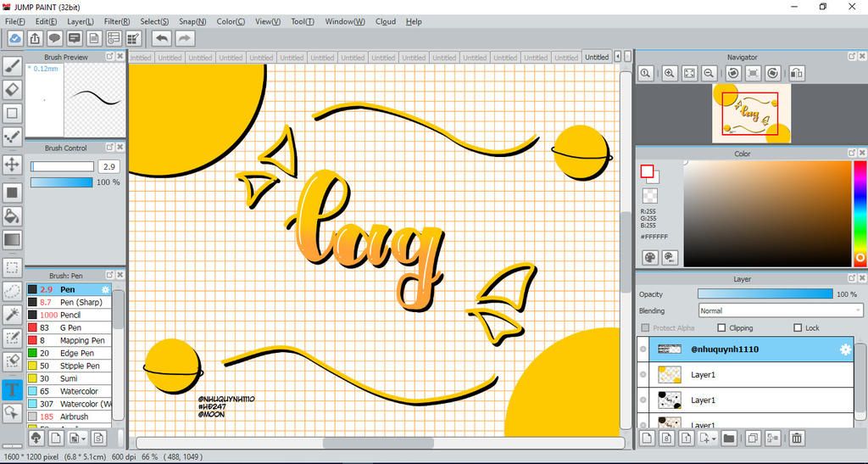The width and height of the screenshot is (868, 464).
Task: Open add-brush dropdown below brush list
Action: click(83, 439)
